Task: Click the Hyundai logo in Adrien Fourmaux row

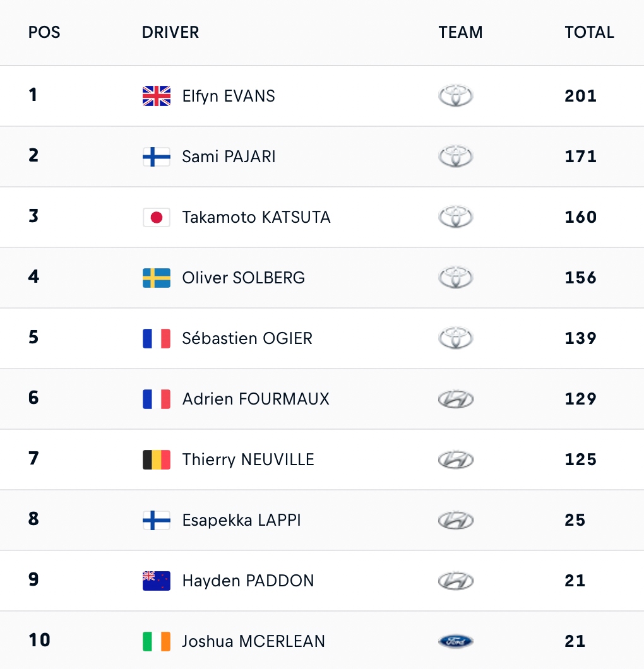Action: (456, 399)
